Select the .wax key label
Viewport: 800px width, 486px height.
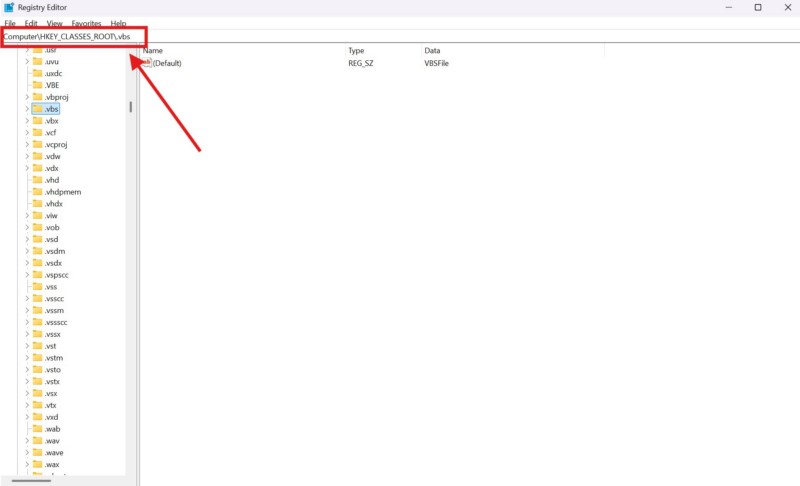(52, 465)
